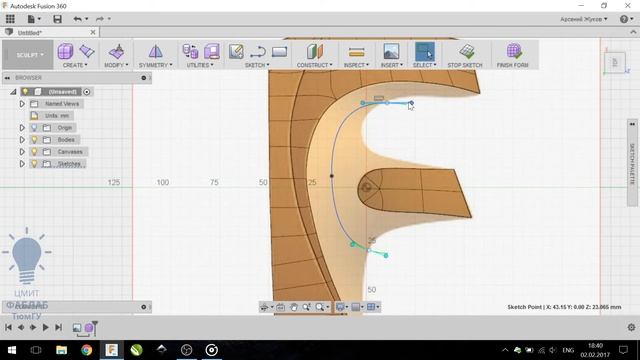
Task: Select the Create Plane form tool
Action: [x=87, y=51]
